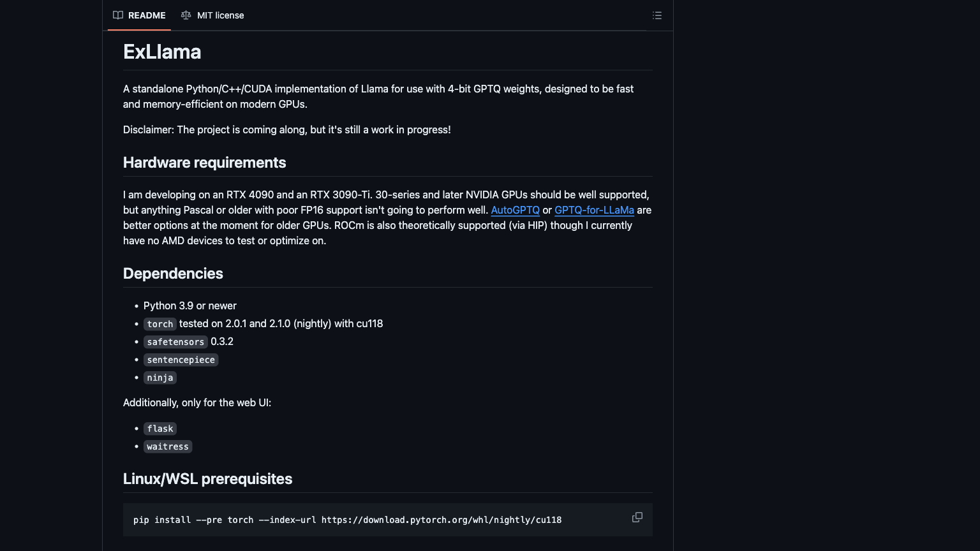Open the AutoGPTQ link

(x=515, y=210)
